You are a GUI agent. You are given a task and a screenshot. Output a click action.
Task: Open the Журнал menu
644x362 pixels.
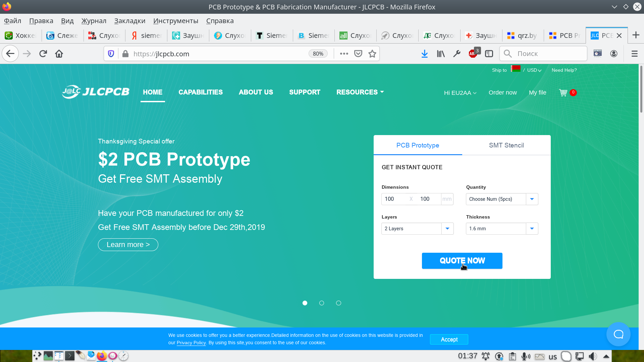click(94, 21)
